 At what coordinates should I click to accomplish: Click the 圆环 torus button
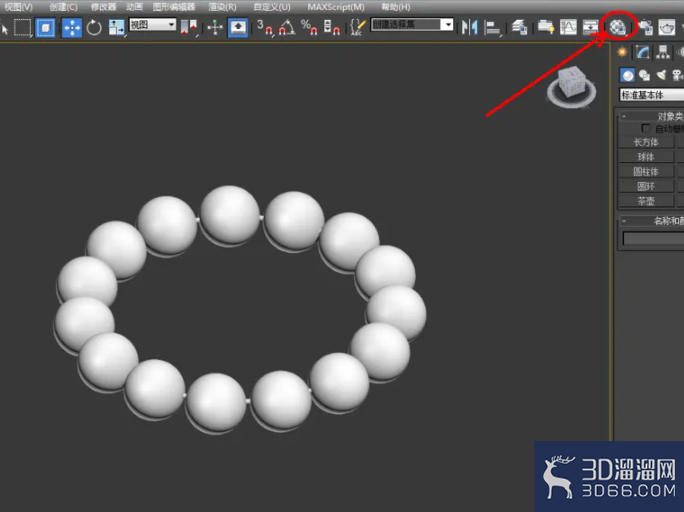tap(646, 187)
